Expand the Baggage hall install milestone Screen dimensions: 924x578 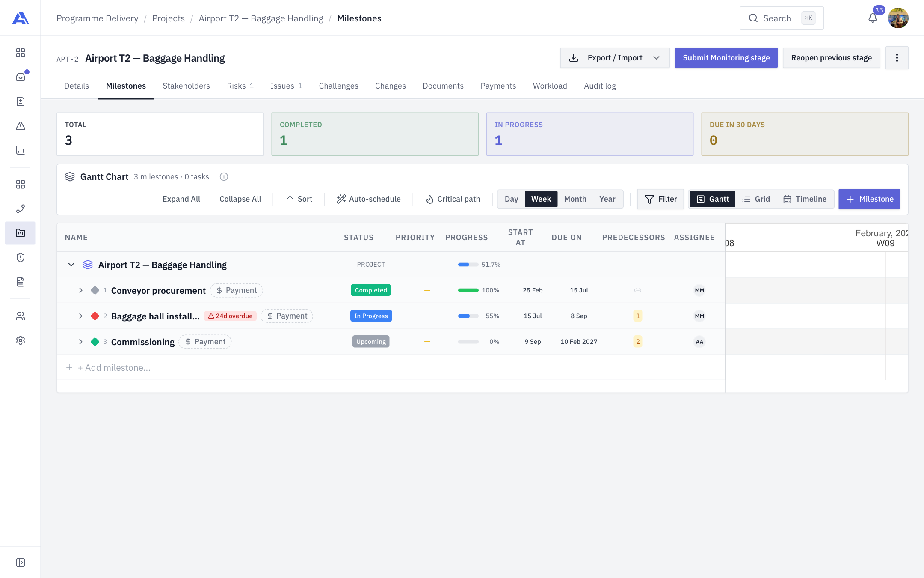click(x=80, y=316)
